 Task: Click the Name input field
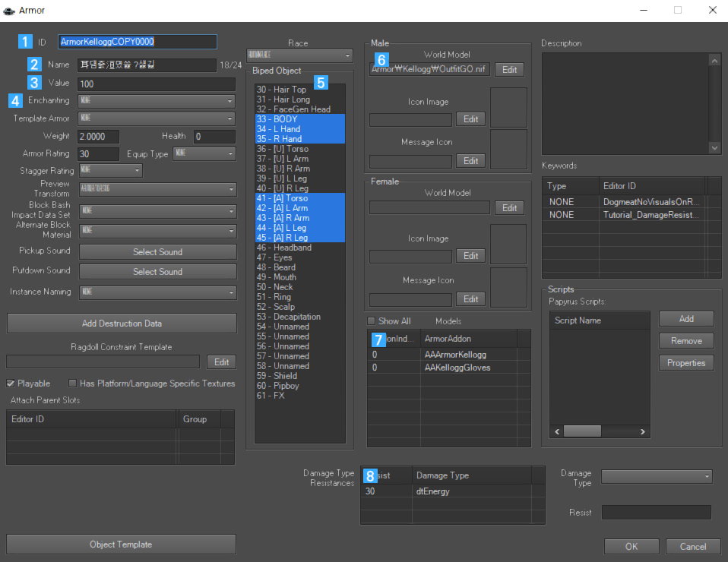coord(147,65)
